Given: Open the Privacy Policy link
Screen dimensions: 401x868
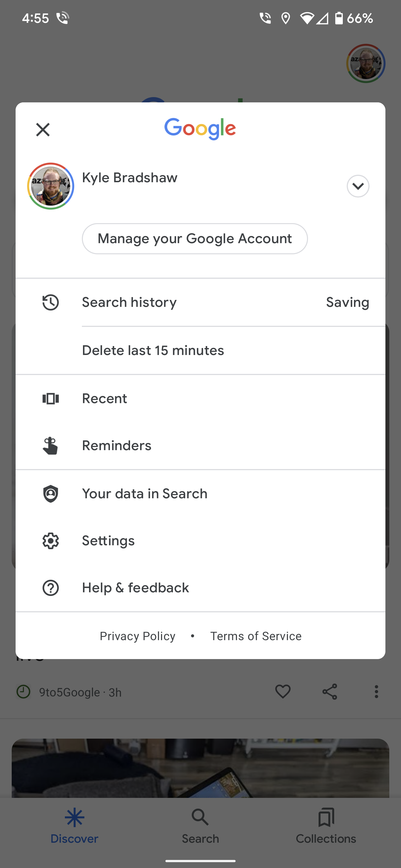Looking at the screenshot, I should coord(138,636).
